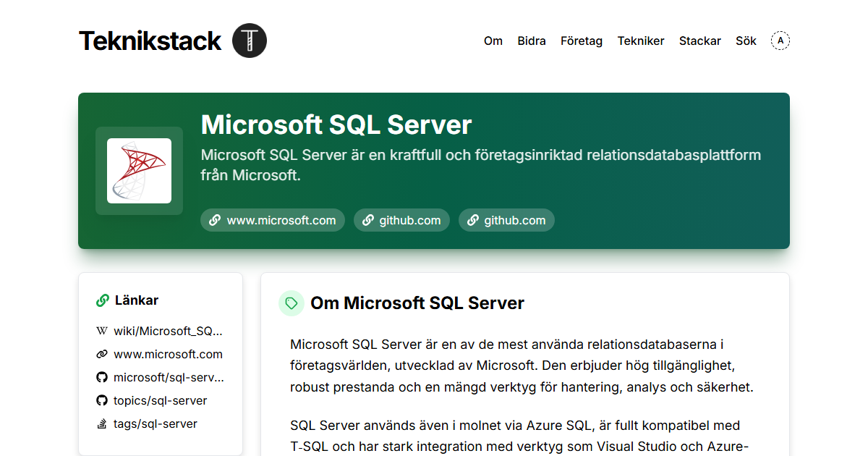Viewport: 868px width, 456px height.
Task: Select Tekniker in the top navigation
Action: [x=641, y=41]
